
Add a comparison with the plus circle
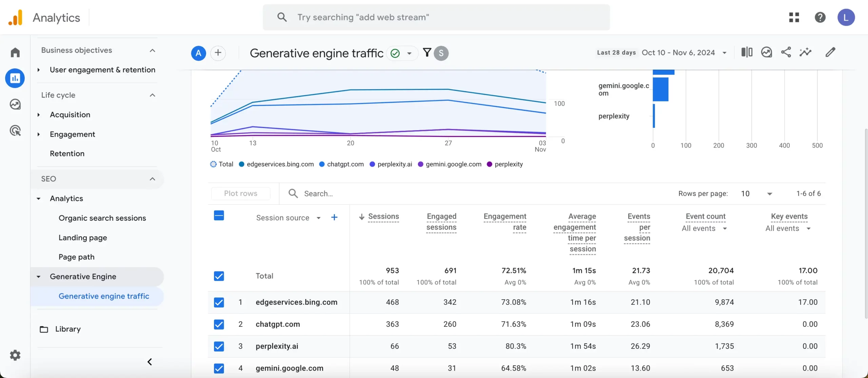click(x=218, y=53)
